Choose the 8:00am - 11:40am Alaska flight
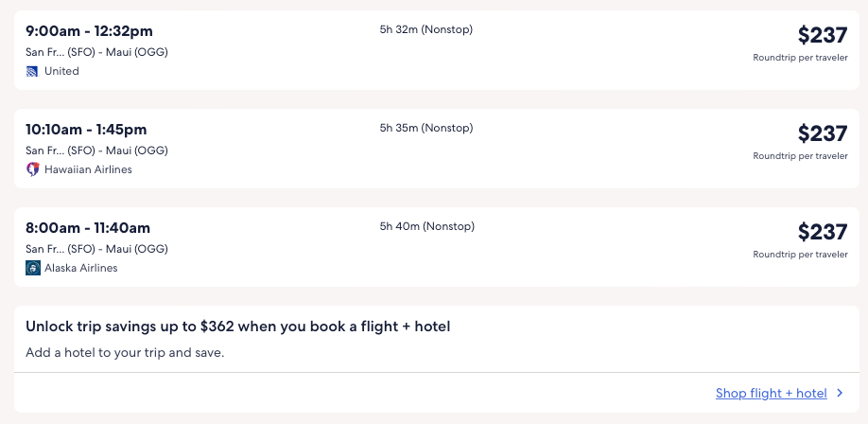 pos(88,228)
